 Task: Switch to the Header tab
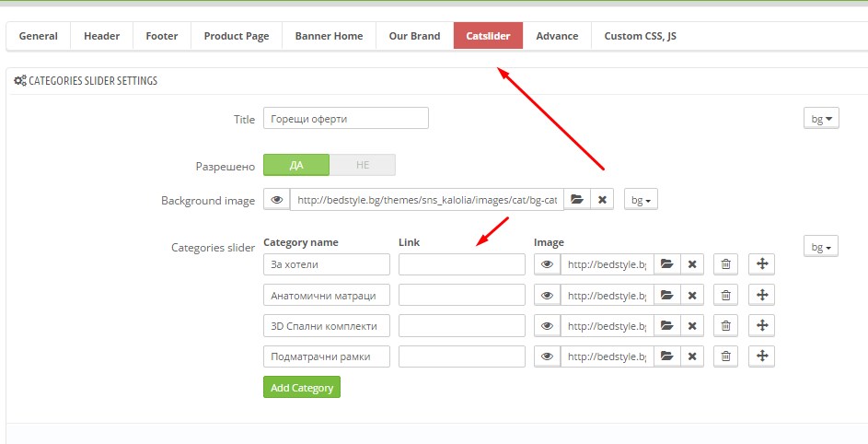(x=102, y=36)
